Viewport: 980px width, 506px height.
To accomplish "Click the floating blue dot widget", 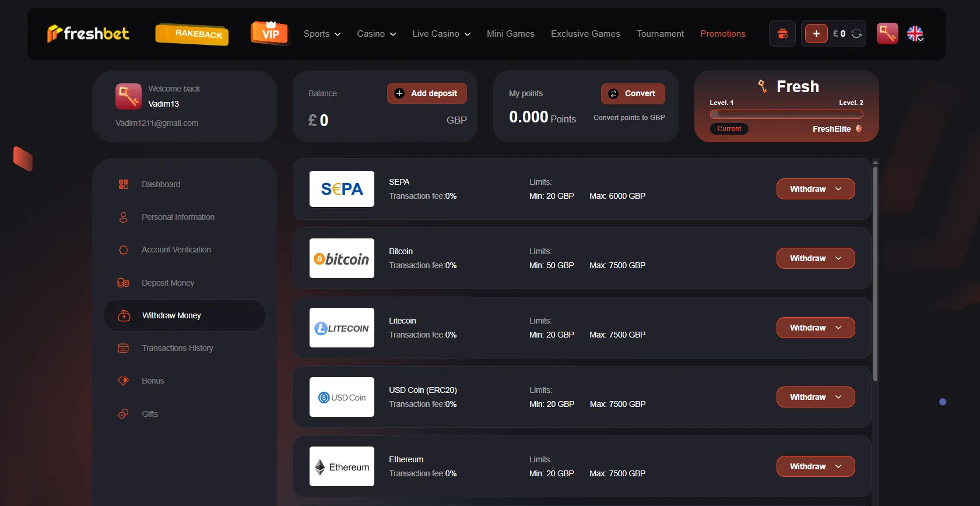I will click(943, 402).
